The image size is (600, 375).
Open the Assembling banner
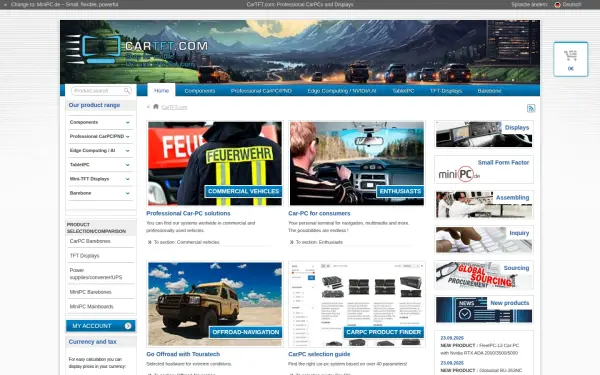click(x=484, y=205)
